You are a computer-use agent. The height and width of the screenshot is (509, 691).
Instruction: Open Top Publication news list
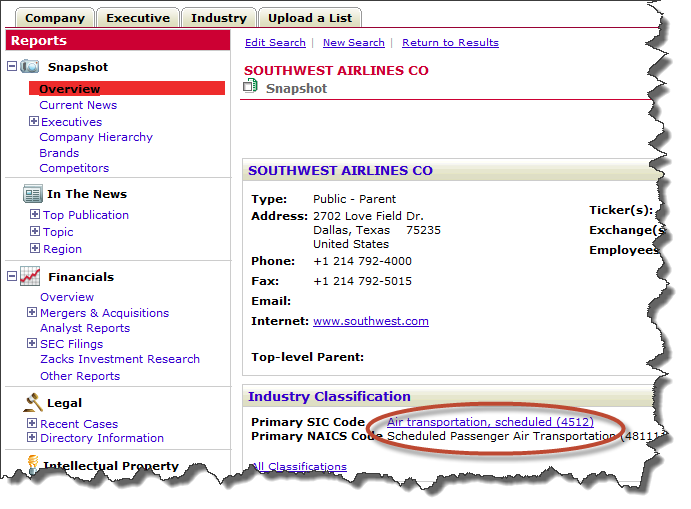click(86, 215)
